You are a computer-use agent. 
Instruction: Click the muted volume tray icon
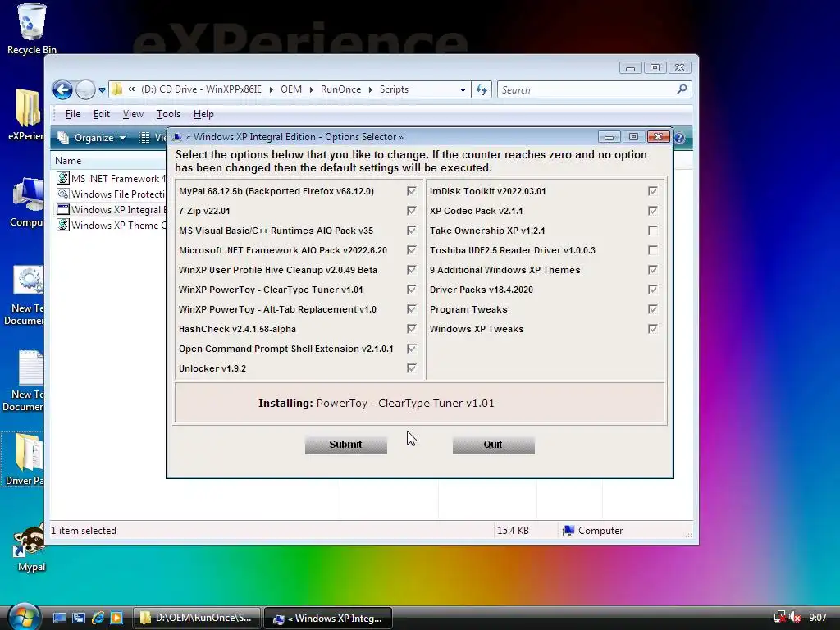796,618
